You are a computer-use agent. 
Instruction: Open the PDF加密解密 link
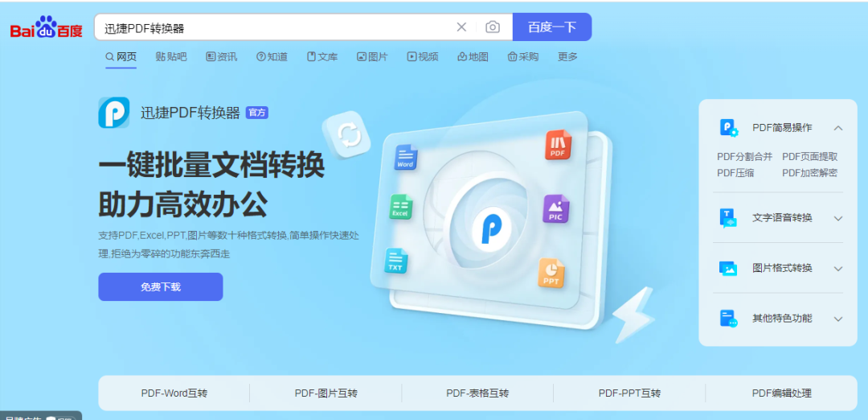(810, 173)
